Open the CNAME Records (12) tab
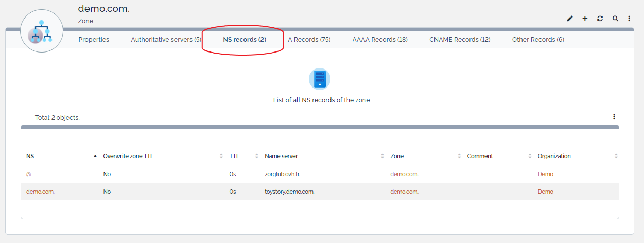Viewport: 644px width, 243px height. (460, 40)
